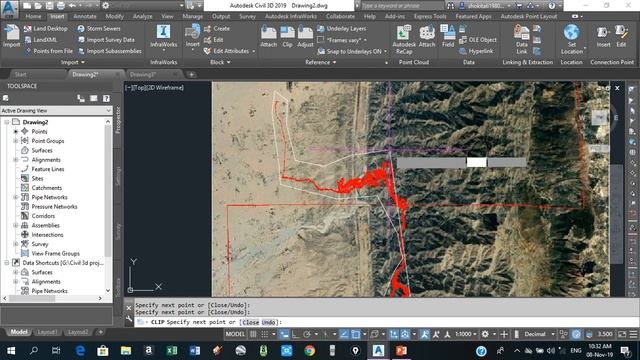This screenshot has width=640, height=360.
Task: Expand the Pipe Networks node under Drawing2
Action: pyautogui.click(x=16, y=197)
